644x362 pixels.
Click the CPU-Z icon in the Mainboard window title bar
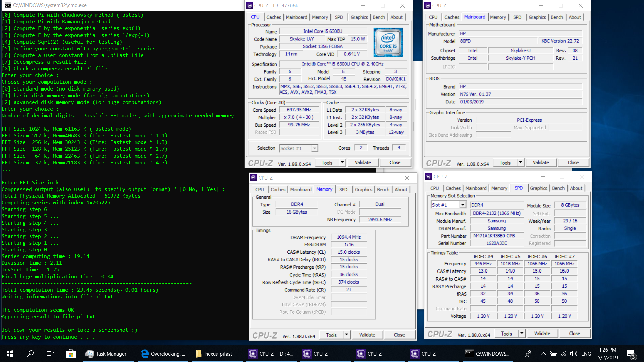[427, 5]
